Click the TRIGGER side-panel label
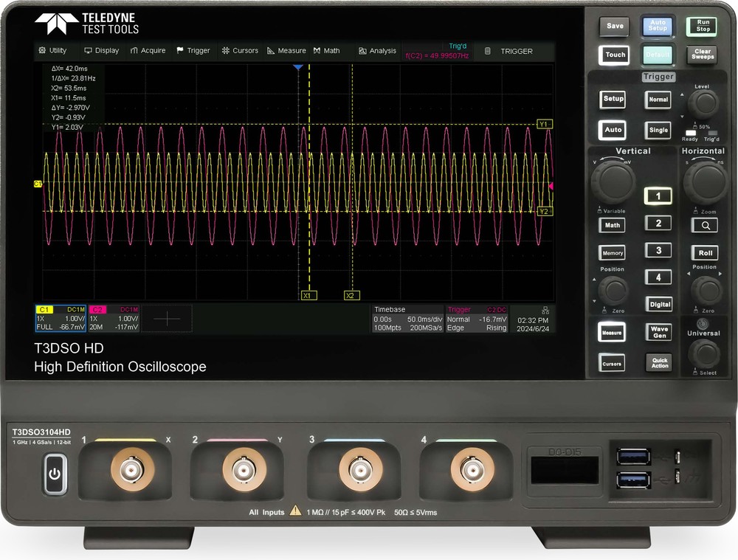This screenshot has width=738, height=560. point(517,51)
